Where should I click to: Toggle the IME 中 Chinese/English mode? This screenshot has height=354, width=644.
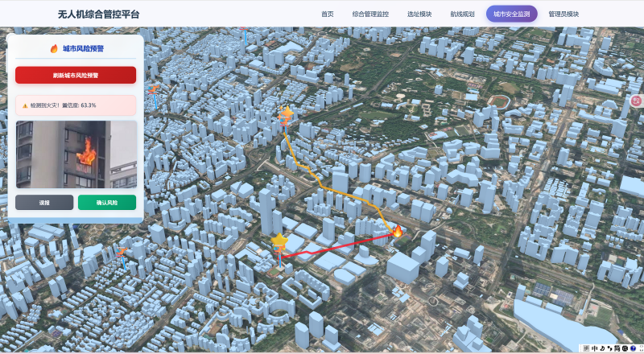594,348
